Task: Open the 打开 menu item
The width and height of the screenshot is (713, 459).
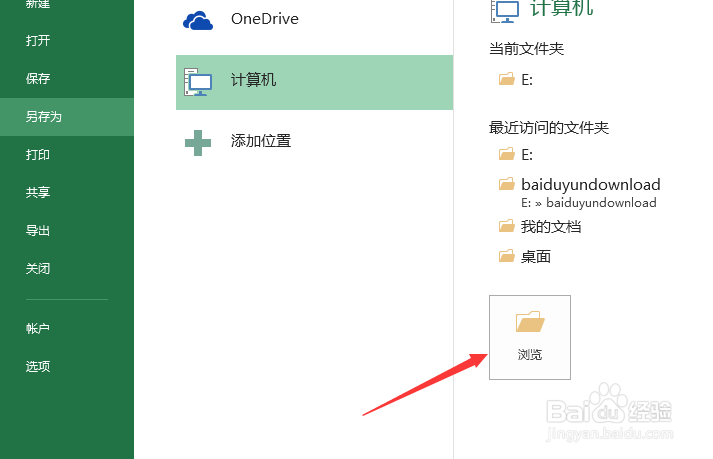Action: [x=38, y=40]
